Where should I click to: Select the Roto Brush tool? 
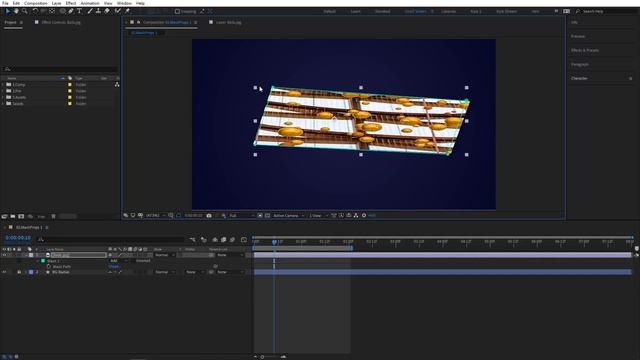[118, 11]
